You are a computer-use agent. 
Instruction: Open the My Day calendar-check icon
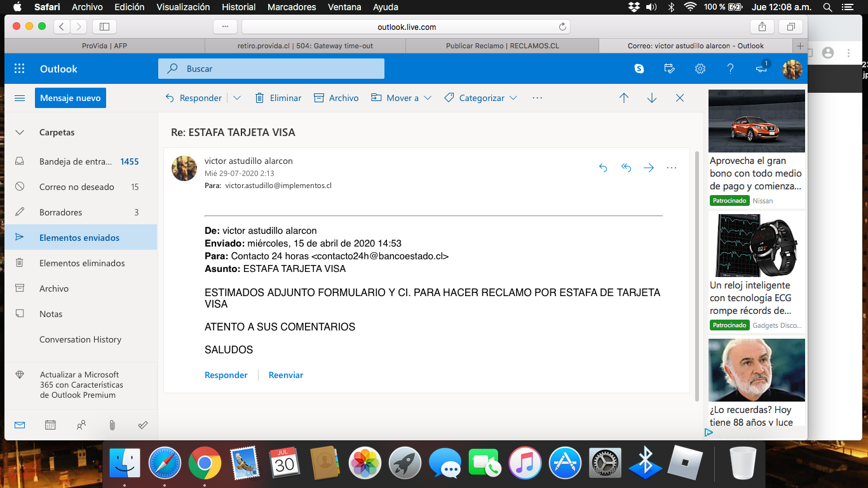[x=669, y=69]
